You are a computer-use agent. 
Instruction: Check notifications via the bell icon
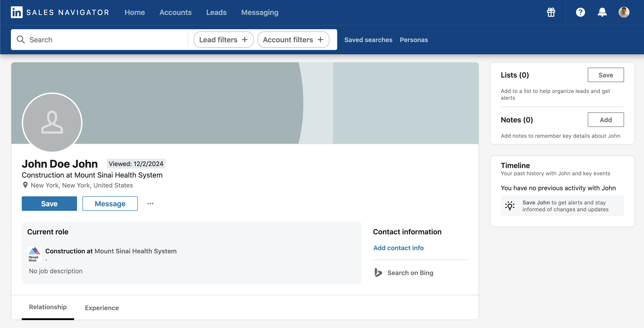(602, 12)
